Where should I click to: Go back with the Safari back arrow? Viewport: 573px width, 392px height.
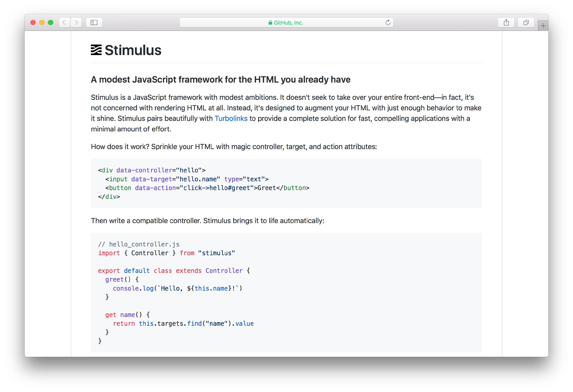[x=65, y=22]
